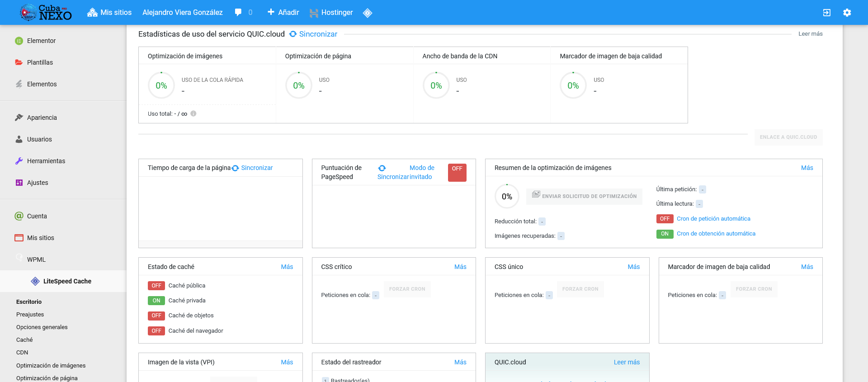This screenshot has height=382, width=868.
Task: Open CDN submenu item
Action: pos(22,352)
